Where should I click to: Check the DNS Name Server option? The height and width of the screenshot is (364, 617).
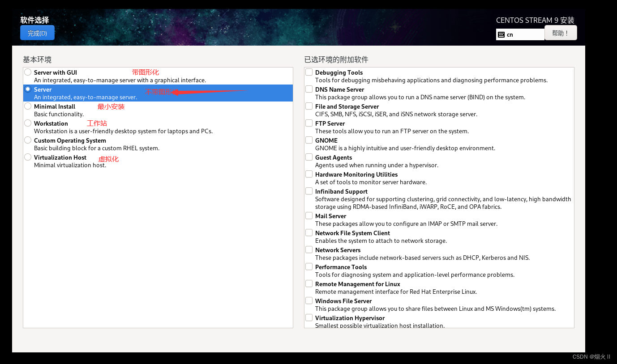pos(308,89)
